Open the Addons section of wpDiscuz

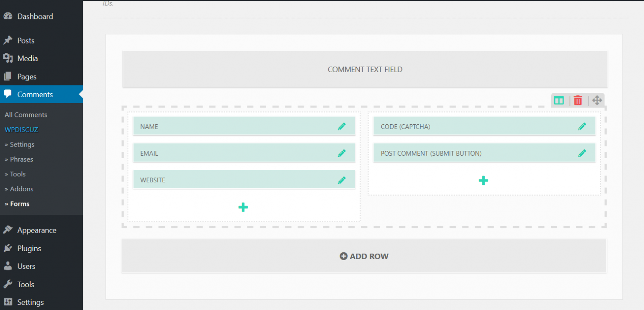(x=19, y=189)
